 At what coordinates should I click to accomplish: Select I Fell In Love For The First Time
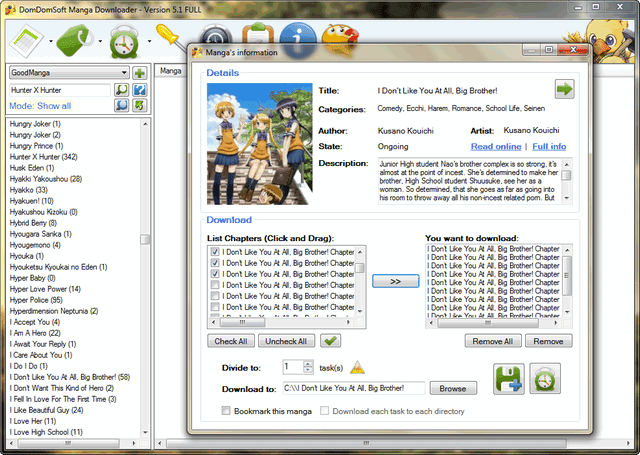[63, 399]
